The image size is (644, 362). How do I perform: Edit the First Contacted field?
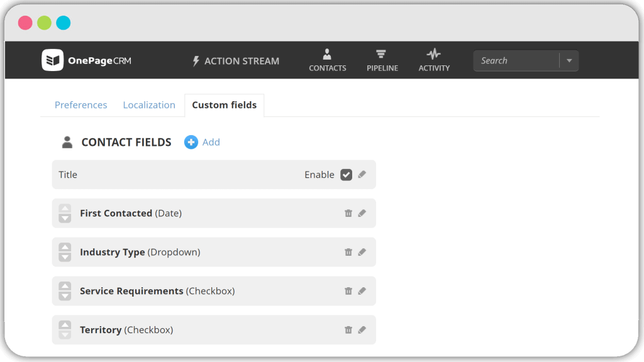tap(362, 213)
